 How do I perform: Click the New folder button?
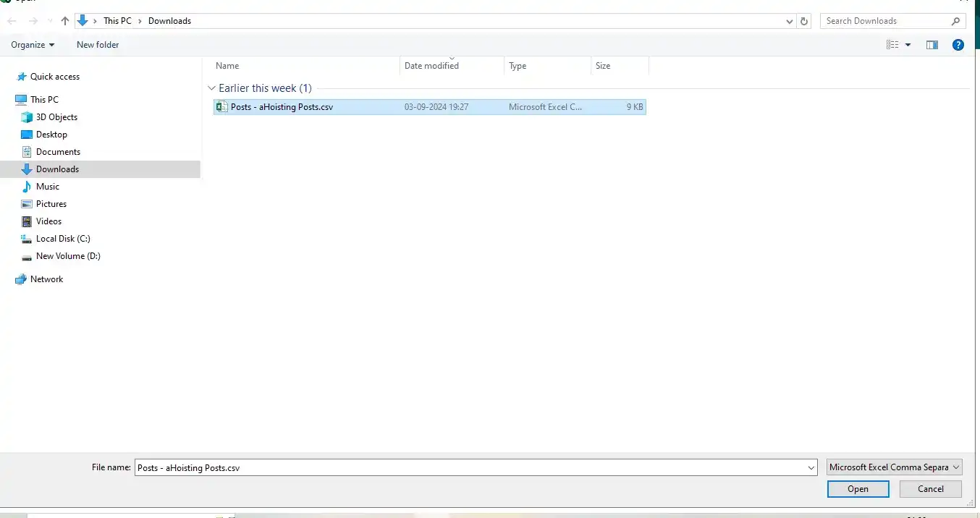98,45
